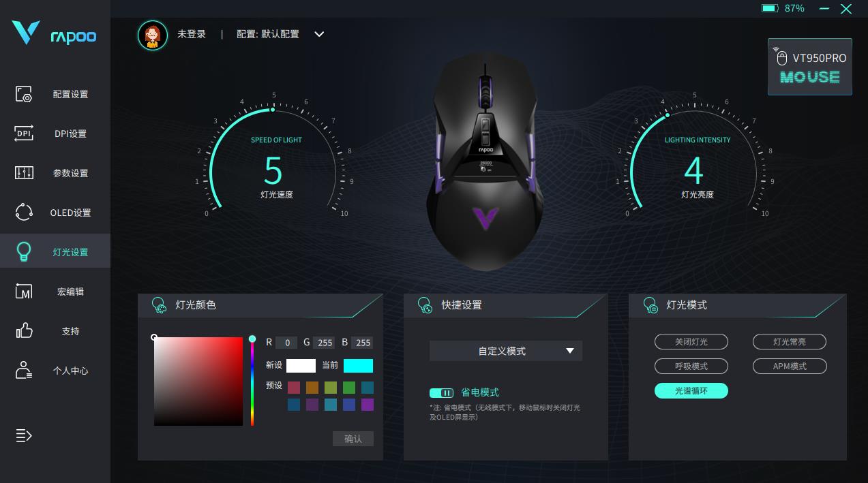This screenshot has width=868, height=483.
Task: Click 未登录 to log in
Action: tap(192, 34)
